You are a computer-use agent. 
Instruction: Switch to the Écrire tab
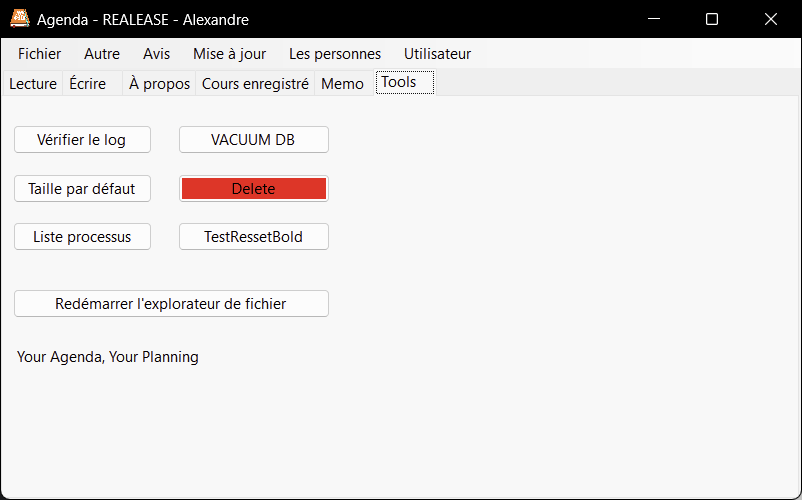(x=88, y=84)
